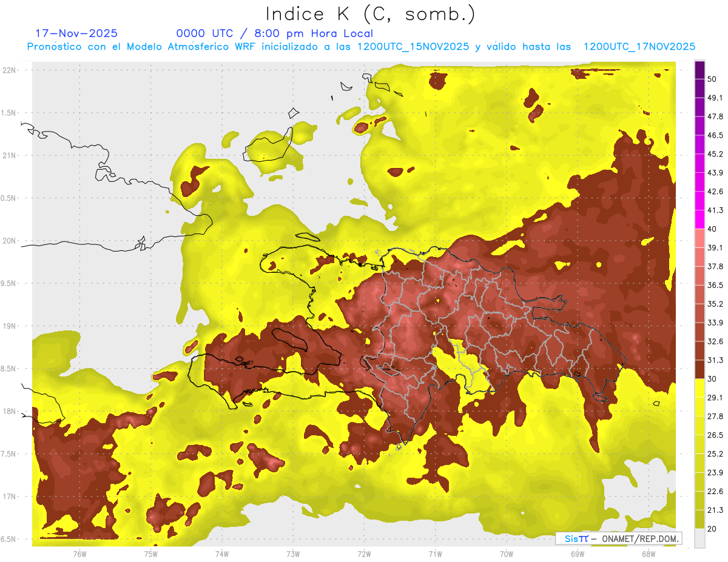Click the '73W' longitude label

point(293,554)
